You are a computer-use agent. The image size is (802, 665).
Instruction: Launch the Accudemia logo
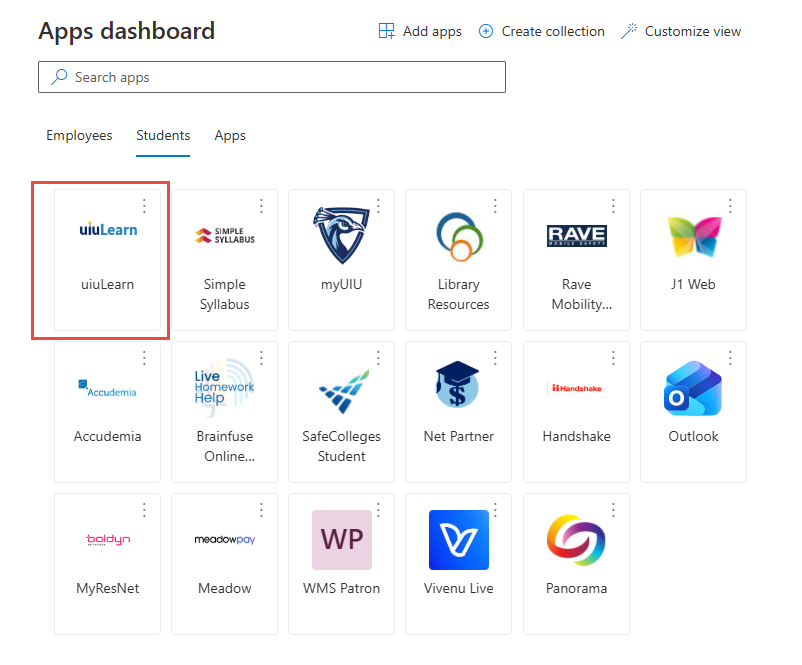[x=107, y=388]
